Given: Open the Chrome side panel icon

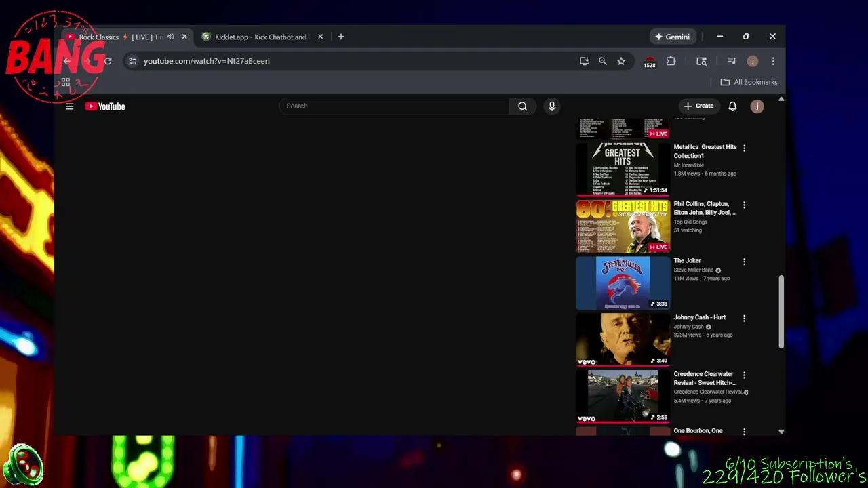Looking at the screenshot, I should [x=701, y=61].
